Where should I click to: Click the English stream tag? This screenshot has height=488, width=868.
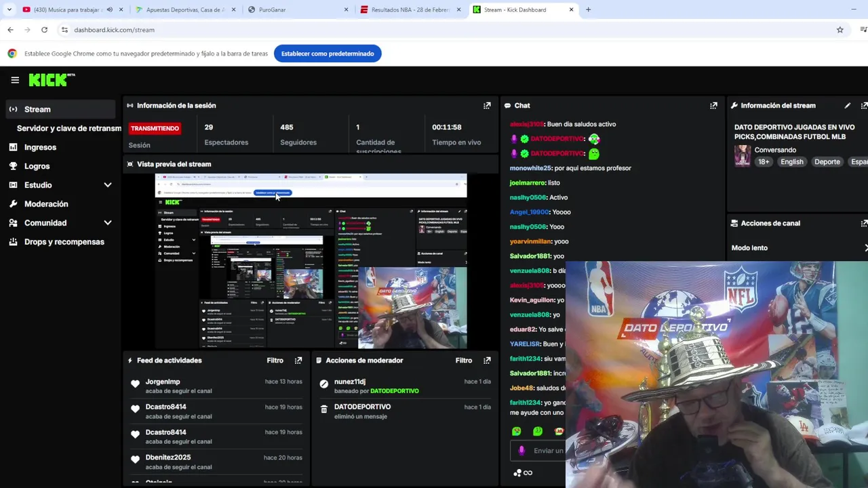[x=791, y=162]
